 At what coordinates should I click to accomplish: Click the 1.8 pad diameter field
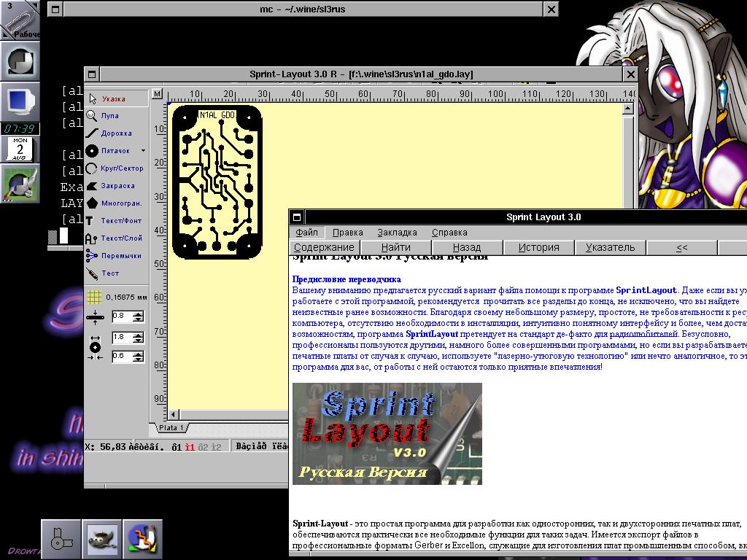(x=123, y=338)
